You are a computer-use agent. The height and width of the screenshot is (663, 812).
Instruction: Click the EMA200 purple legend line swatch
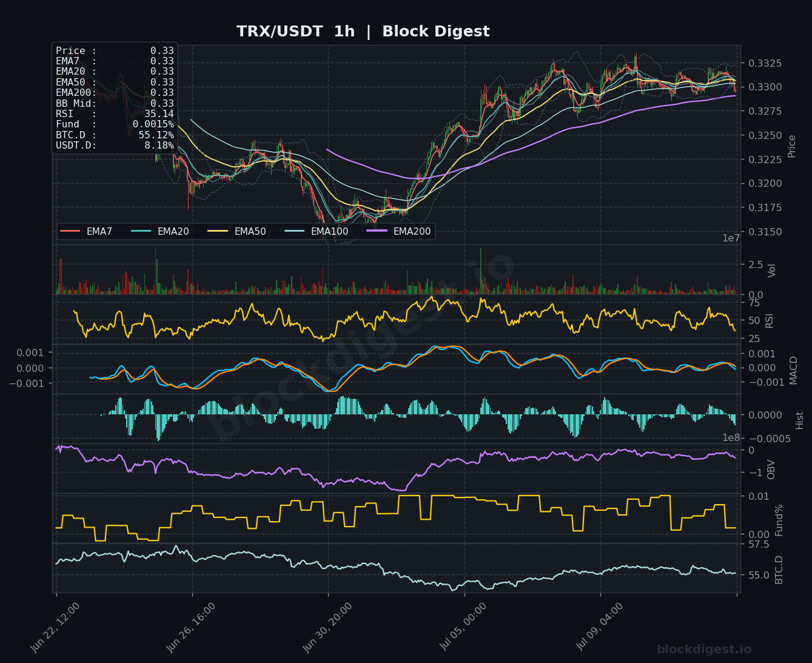377,231
